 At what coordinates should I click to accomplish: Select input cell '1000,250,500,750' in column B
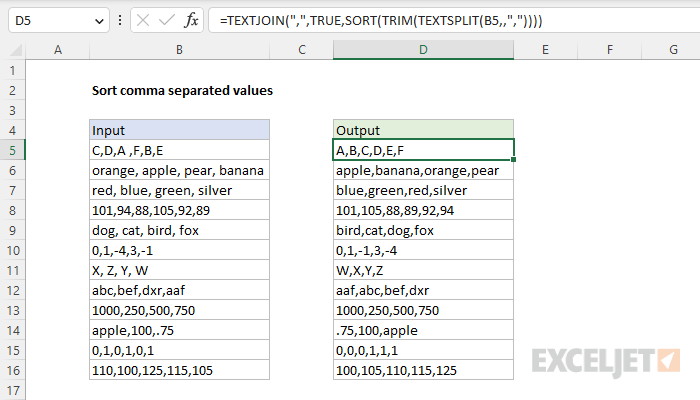pos(179,310)
